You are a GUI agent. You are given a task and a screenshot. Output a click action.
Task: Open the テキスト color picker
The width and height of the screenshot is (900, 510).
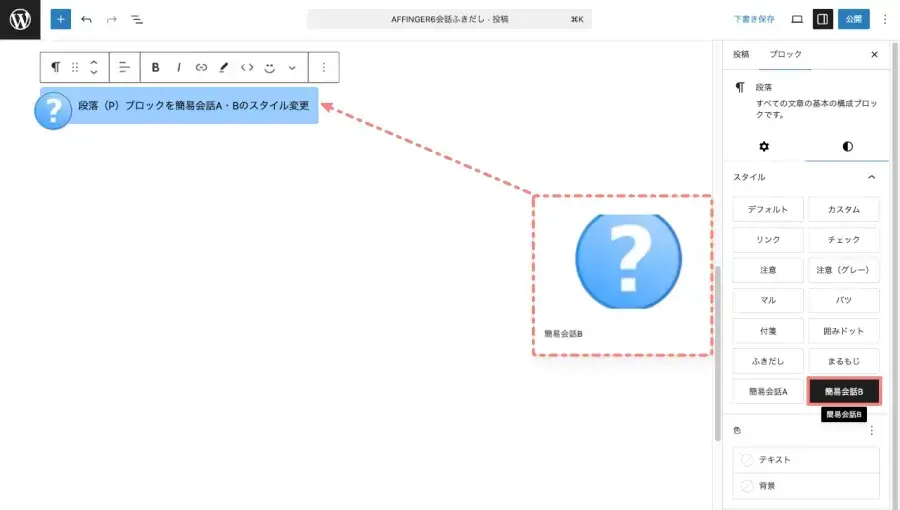tap(806, 460)
